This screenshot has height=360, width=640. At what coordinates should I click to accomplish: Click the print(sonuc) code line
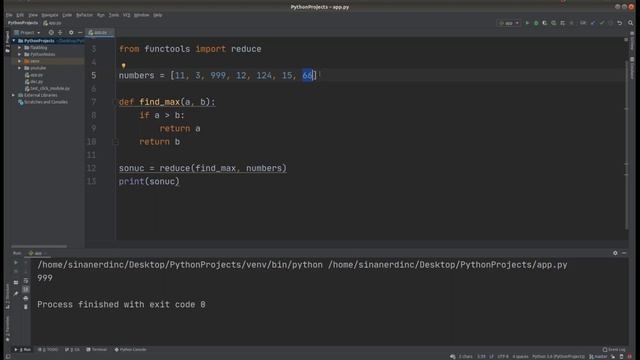coord(149,181)
